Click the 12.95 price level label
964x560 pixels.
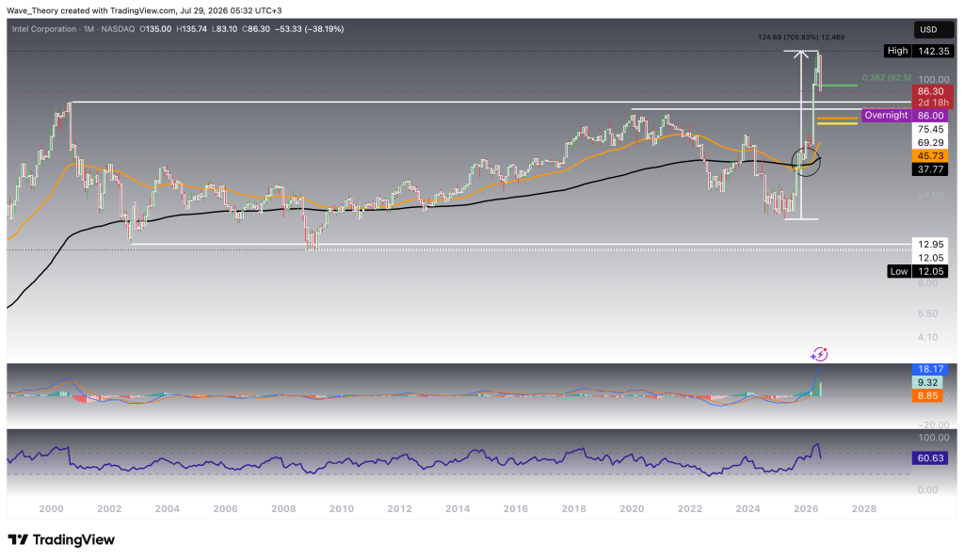click(x=930, y=244)
